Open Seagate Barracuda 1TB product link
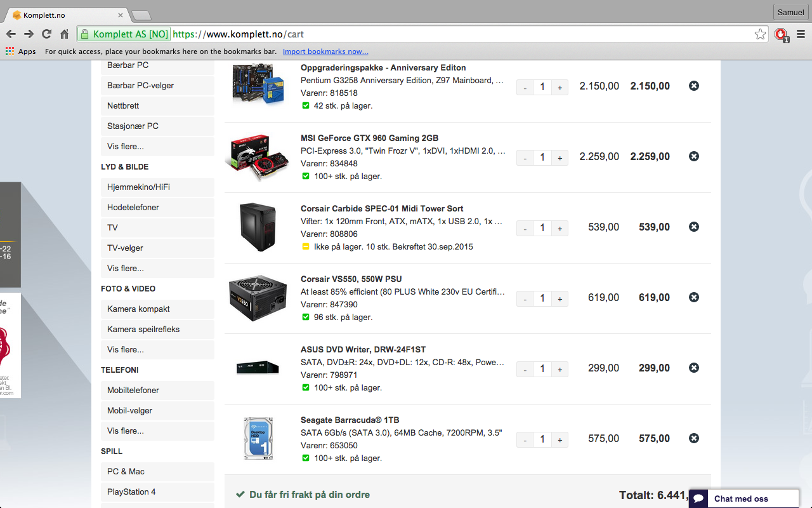This screenshot has height=508, width=812. click(x=350, y=420)
